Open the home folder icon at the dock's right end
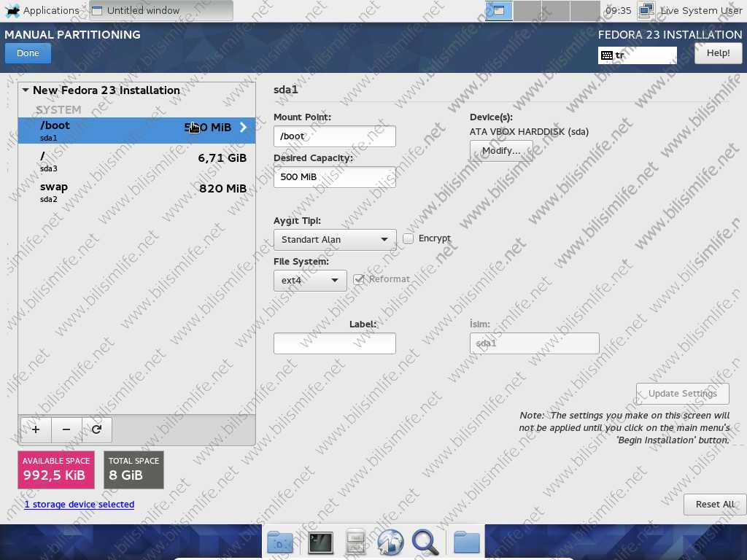Image resolution: width=747 pixels, height=560 pixels. 466,542
